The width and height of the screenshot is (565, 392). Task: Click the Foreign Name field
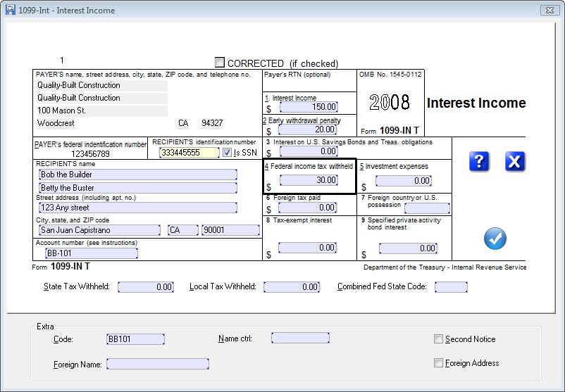158,364
